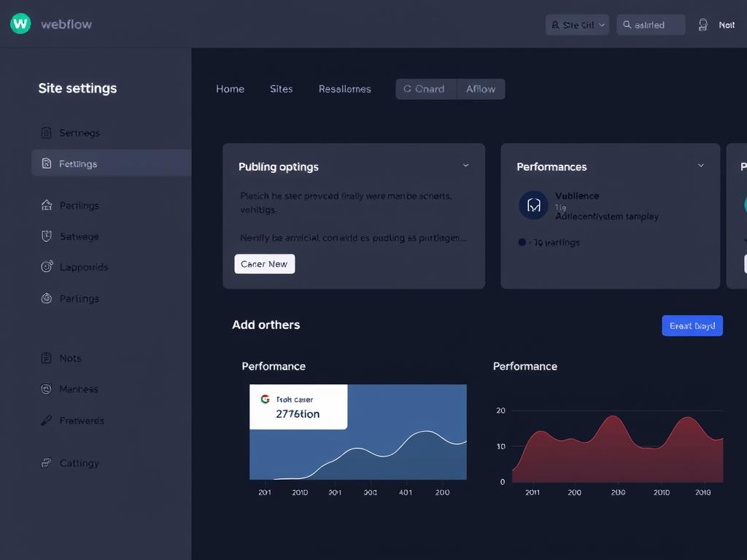Open Fettlings in the sidebar

coord(111,163)
